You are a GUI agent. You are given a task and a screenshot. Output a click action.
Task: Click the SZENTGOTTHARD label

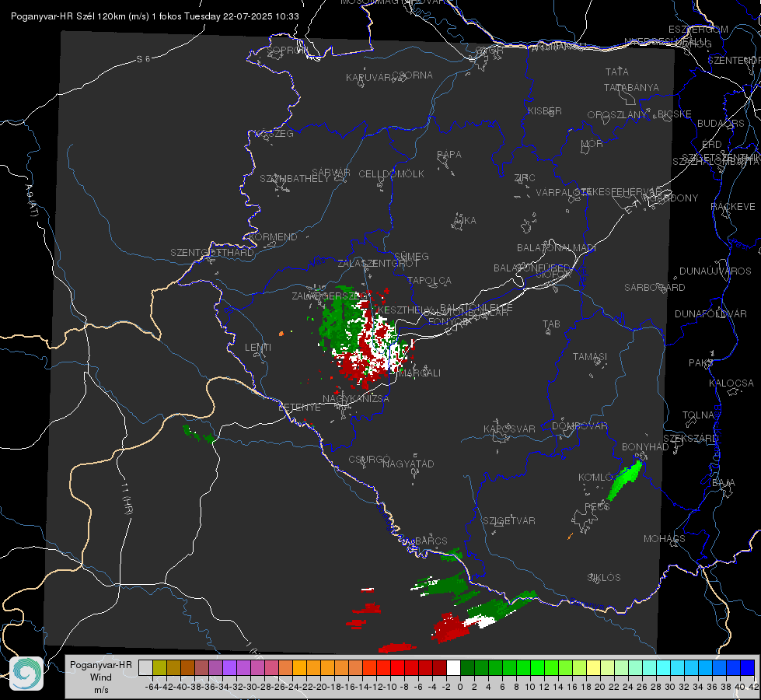[212, 253]
